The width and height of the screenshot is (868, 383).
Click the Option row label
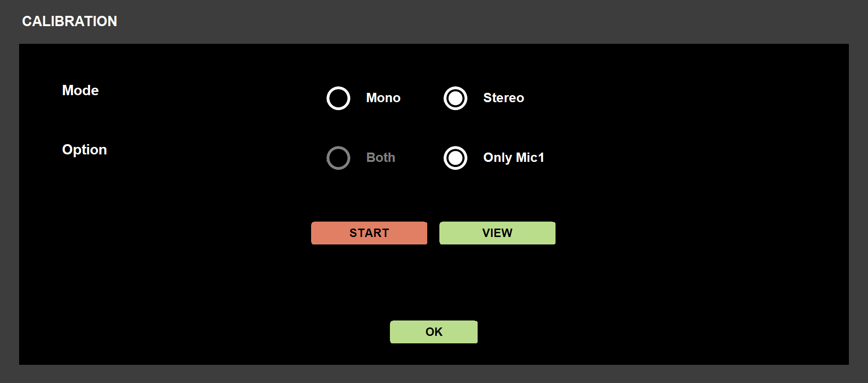84,150
